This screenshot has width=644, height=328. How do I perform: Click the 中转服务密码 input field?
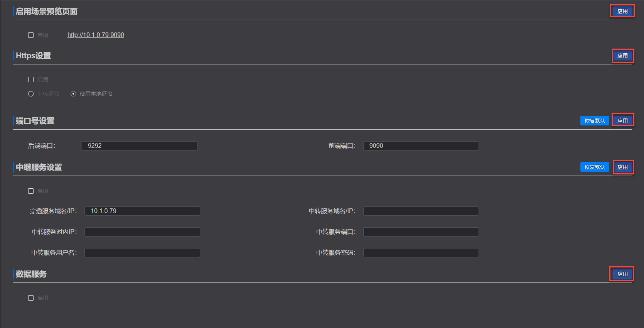point(421,253)
